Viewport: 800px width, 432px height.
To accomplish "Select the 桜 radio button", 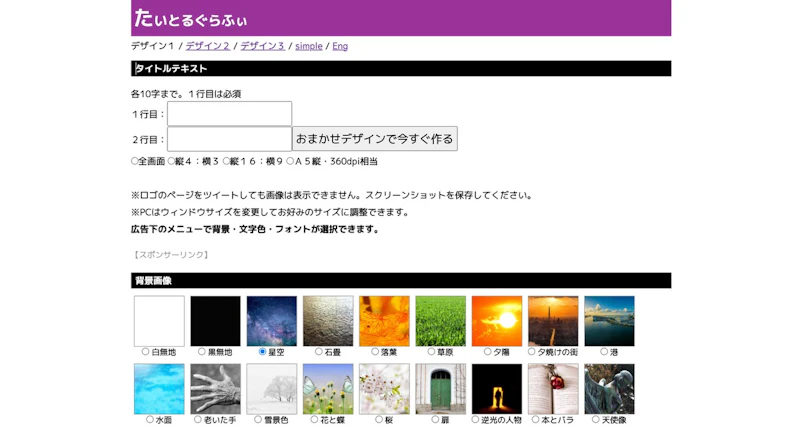I will point(379,419).
